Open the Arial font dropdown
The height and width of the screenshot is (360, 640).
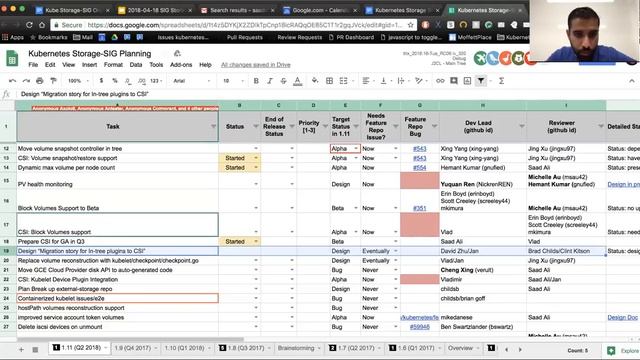coord(191,81)
